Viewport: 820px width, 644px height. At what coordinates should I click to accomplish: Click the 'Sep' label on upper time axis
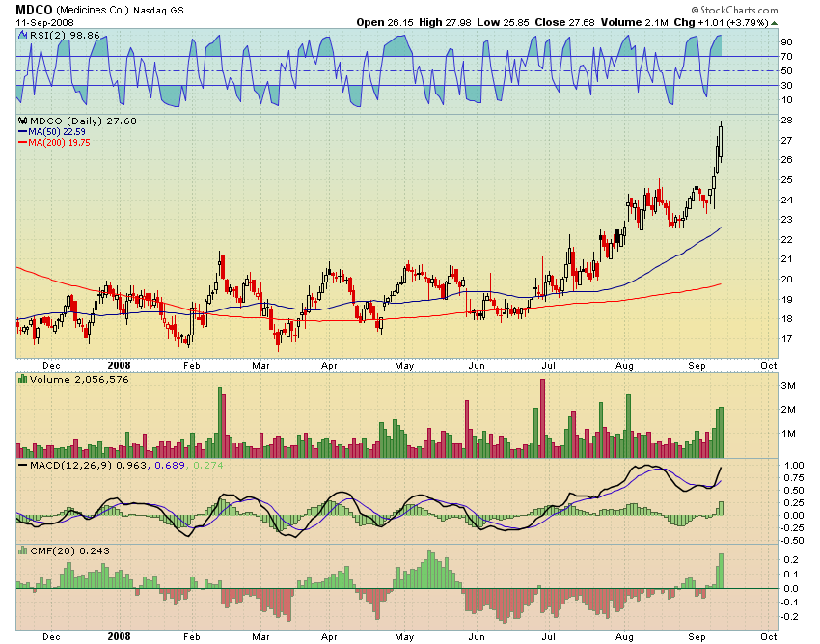pyautogui.click(x=697, y=366)
